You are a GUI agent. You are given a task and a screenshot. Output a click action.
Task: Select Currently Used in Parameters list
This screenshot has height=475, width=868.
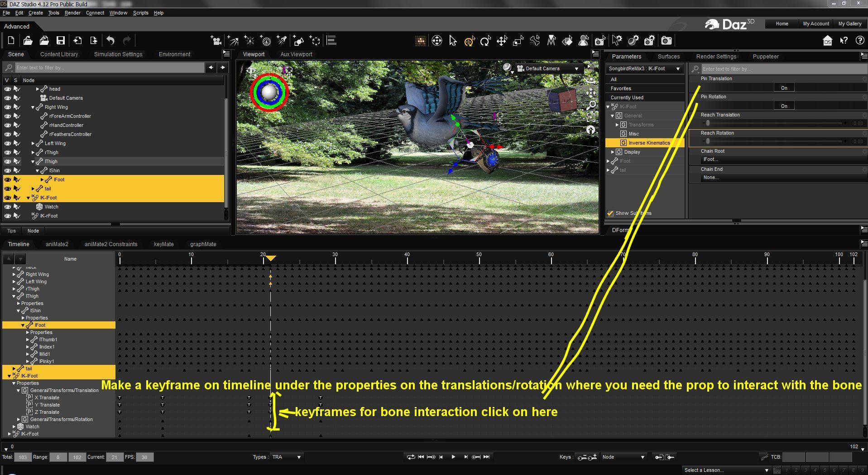coord(645,97)
